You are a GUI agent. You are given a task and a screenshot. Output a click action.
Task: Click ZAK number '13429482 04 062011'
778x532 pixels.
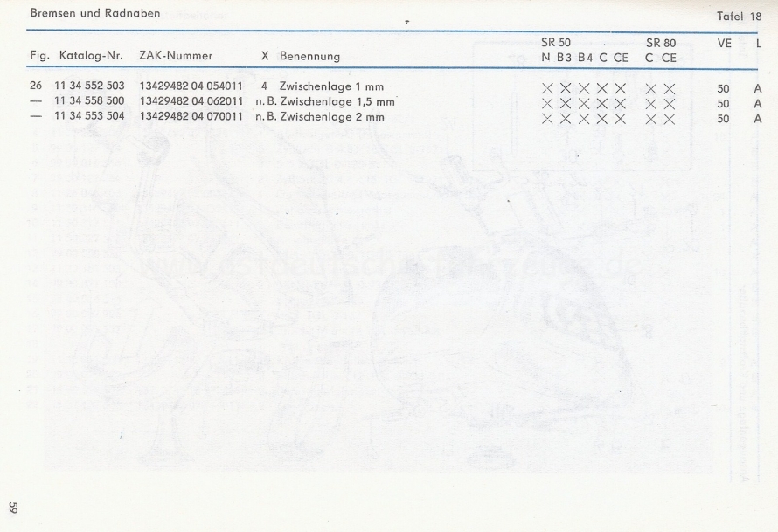(x=191, y=101)
